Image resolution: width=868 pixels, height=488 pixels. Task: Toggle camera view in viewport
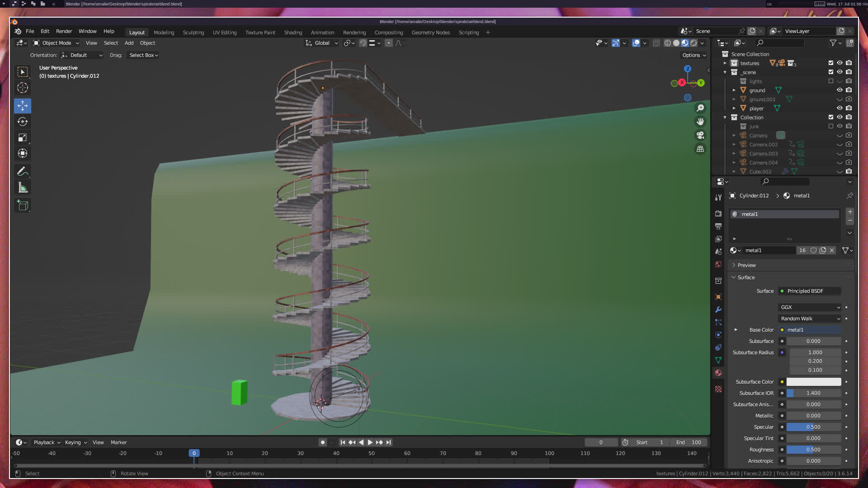[x=700, y=135]
